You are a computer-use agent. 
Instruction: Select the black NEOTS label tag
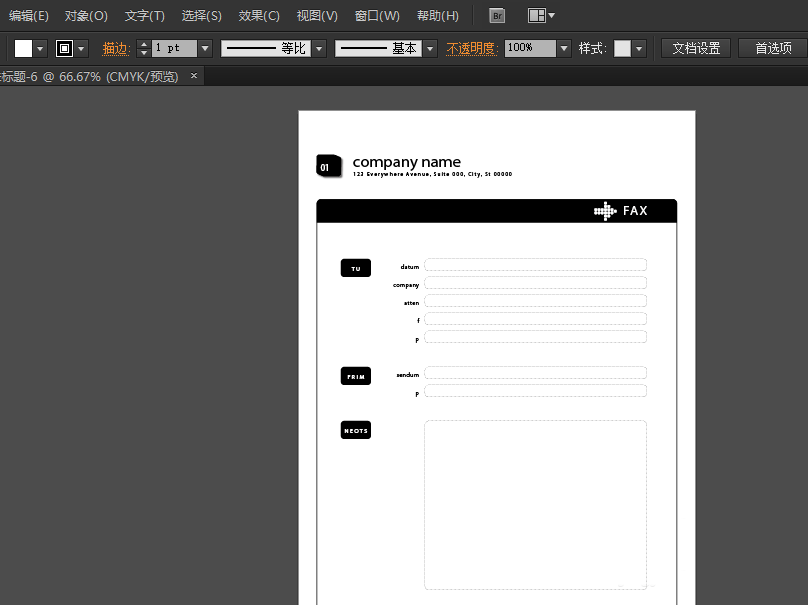pyautogui.click(x=355, y=431)
